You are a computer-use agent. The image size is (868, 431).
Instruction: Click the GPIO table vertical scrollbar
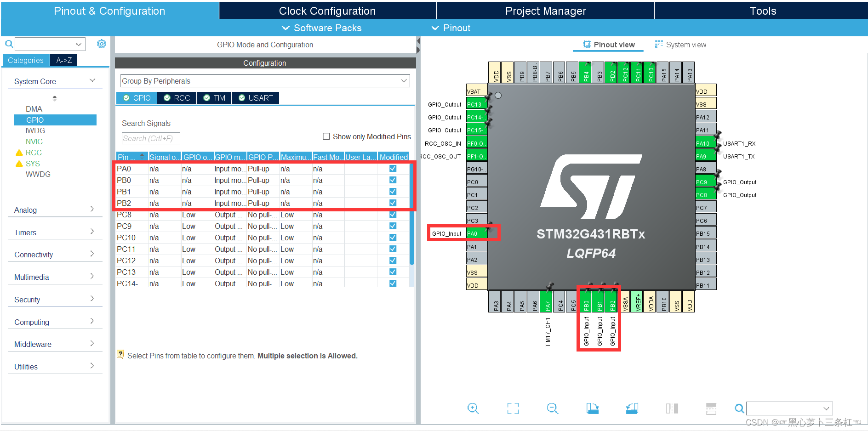412,214
